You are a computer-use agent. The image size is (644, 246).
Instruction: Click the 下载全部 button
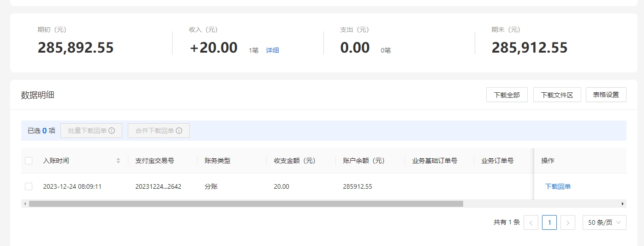507,95
